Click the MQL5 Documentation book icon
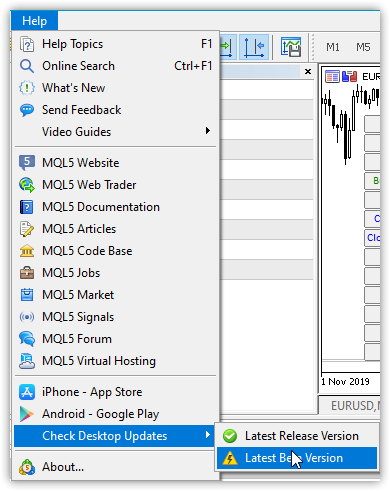Viewport: 390px width, 491px height. click(x=27, y=207)
